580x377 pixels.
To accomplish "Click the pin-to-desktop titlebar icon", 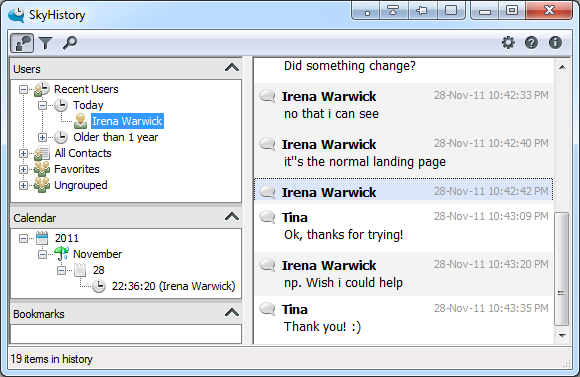I will tap(422, 10).
